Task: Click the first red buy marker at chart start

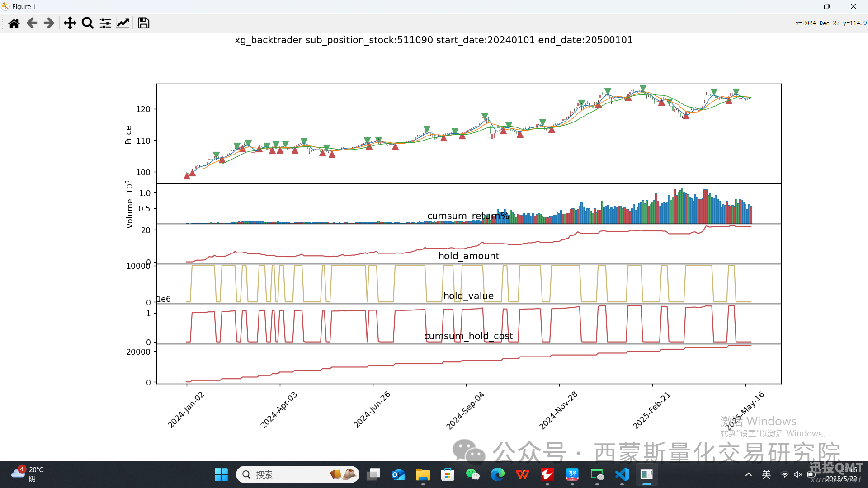Action: [x=187, y=176]
